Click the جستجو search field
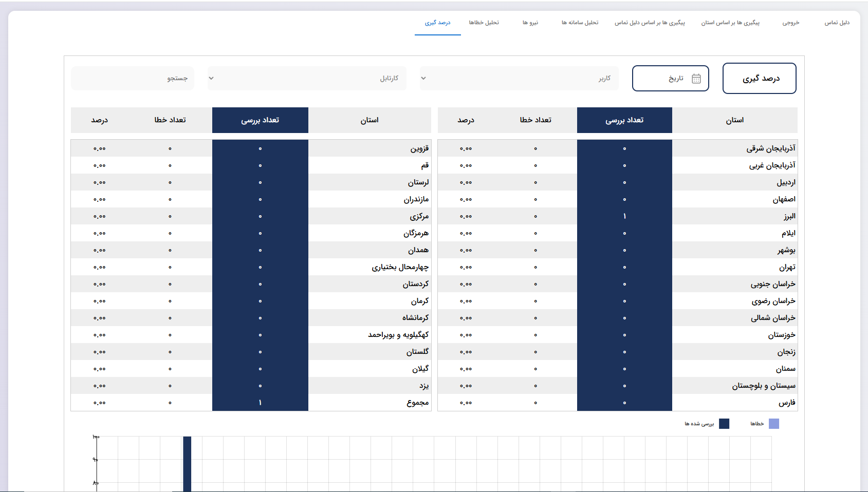Viewport: 868px width, 492px height. click(133, 78)
